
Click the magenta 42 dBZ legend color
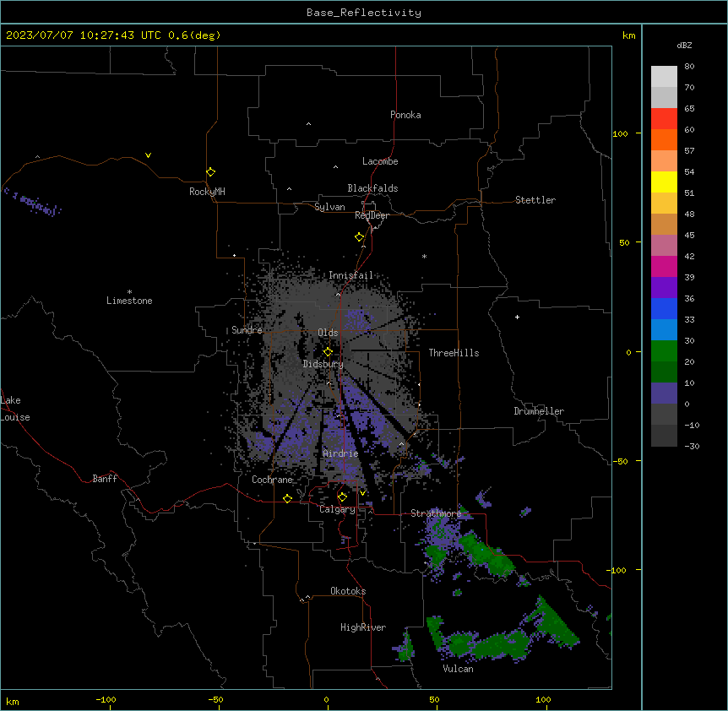coord(664,266)
